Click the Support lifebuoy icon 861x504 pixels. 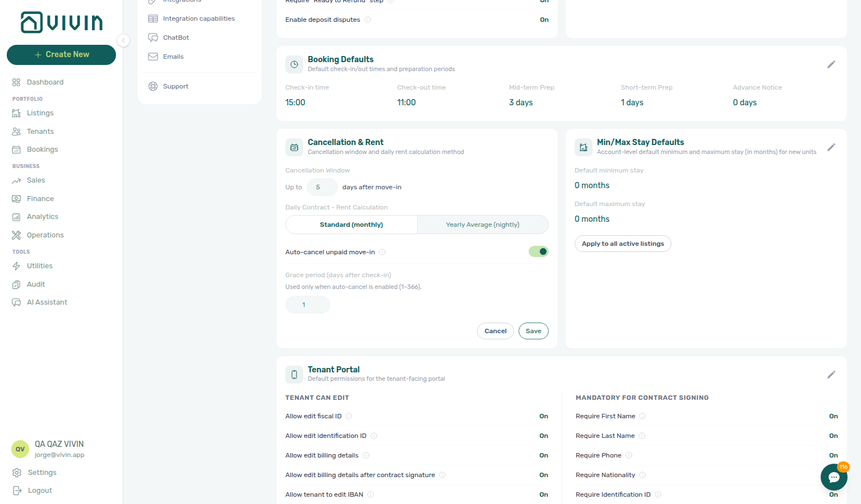[153, 86]
